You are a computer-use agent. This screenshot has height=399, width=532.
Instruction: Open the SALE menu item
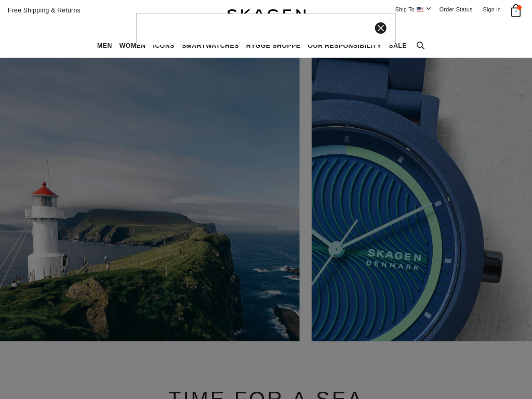point(397,46)
